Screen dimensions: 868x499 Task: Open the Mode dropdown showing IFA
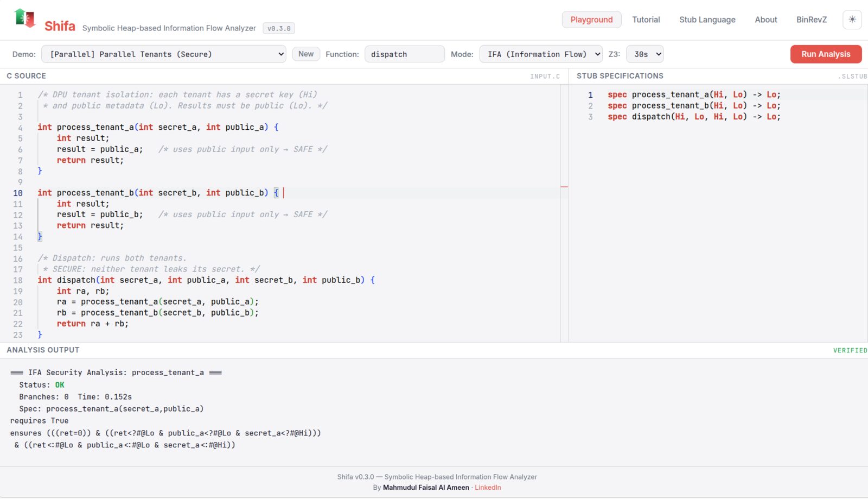coord(541,54)
